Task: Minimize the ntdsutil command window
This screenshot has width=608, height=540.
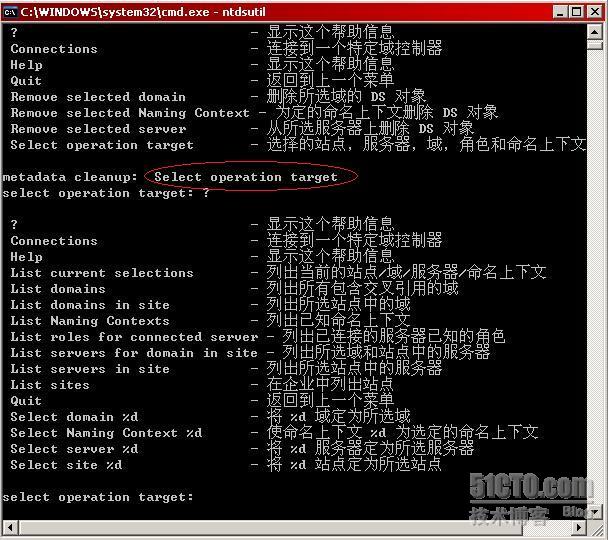Action: [560, 12]
